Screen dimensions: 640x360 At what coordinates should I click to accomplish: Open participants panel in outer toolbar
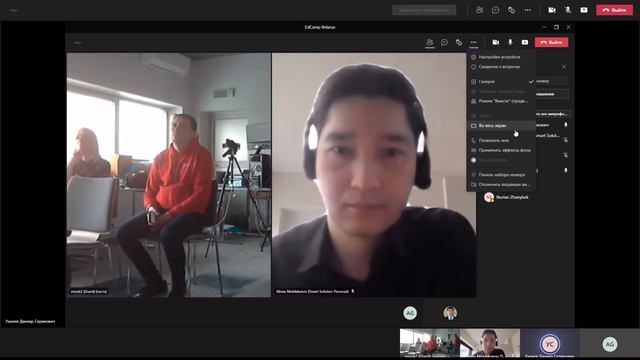point(479,10)
